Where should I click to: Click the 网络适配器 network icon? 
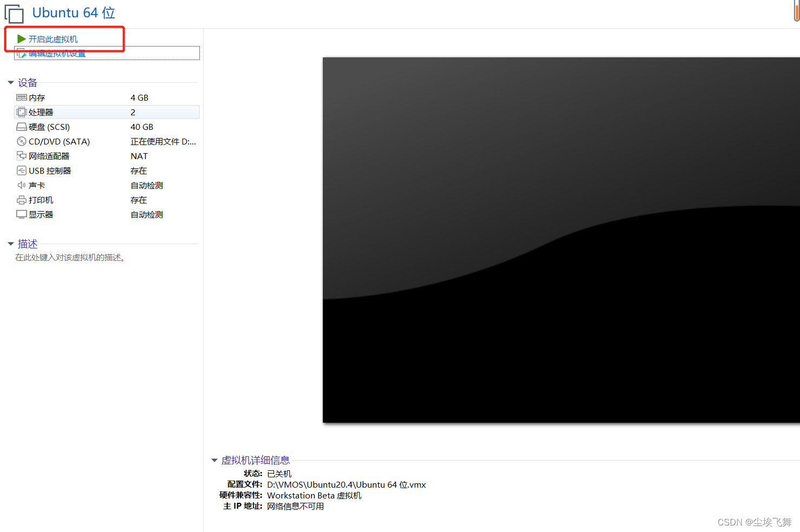[22, 156]
